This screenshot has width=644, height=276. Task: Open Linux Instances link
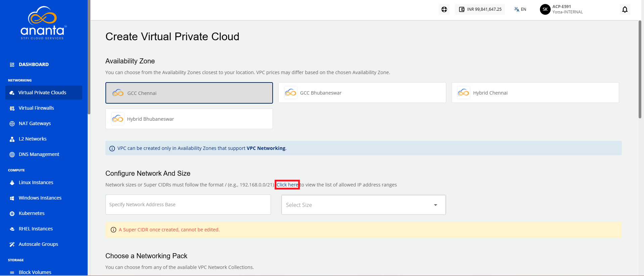click(x=36, y=182)
